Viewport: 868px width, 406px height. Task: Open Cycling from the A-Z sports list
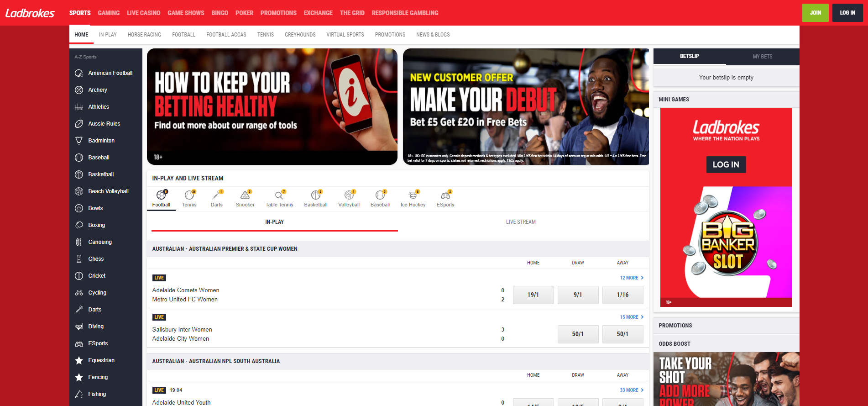coord(106,293)
